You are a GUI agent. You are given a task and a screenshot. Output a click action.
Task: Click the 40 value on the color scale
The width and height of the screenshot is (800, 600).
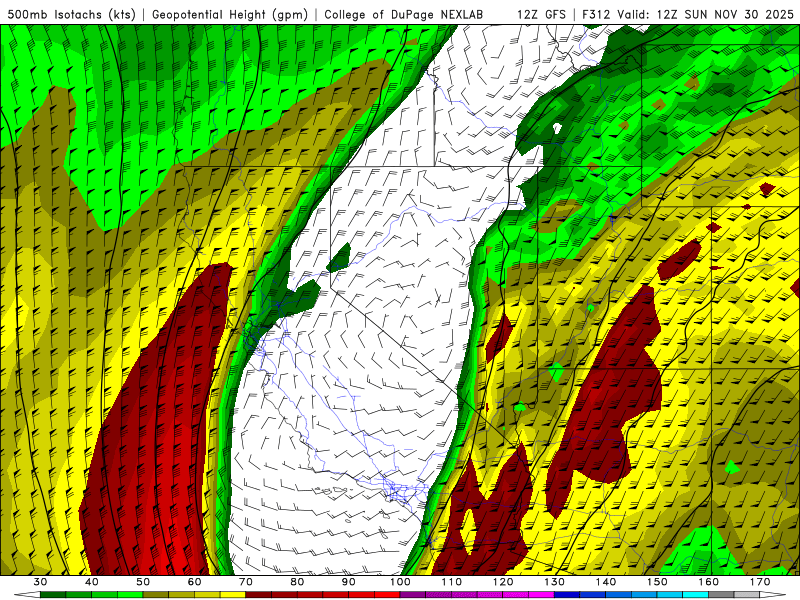(x=92, y=582)
